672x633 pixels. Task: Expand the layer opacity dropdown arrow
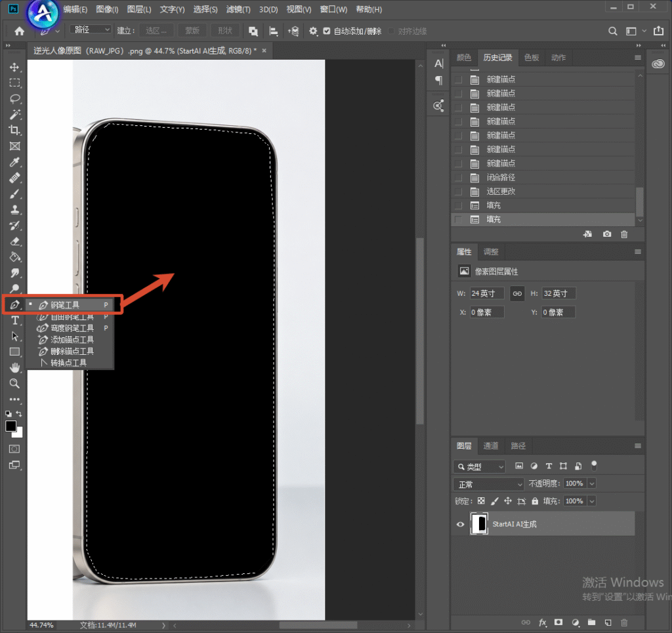(x=592, y=483)
